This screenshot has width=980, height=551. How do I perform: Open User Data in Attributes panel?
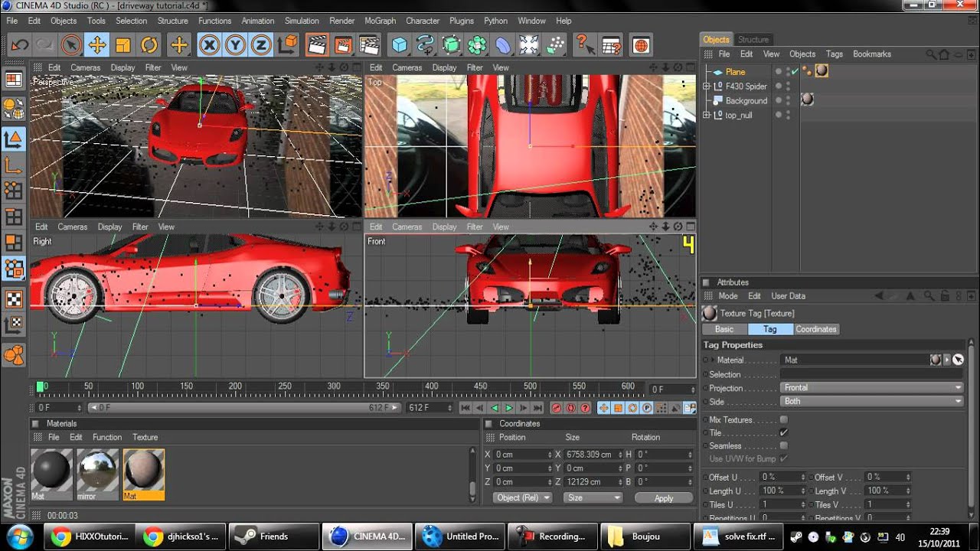pyautogui.click(x=788, y=296)
